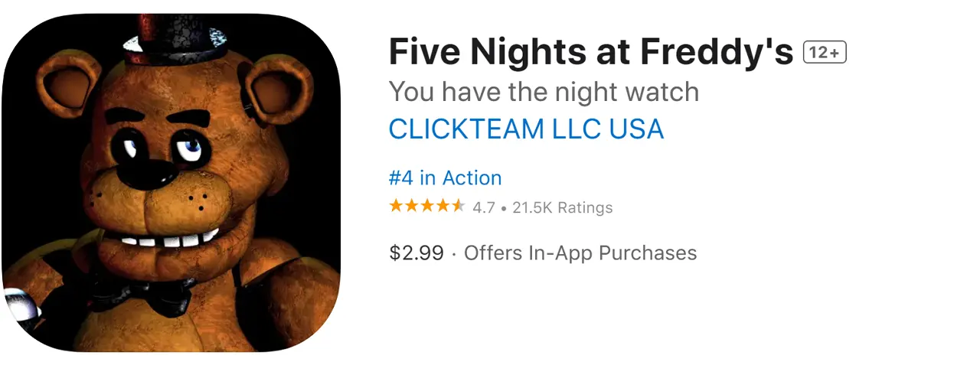Image resolution: width=980 pixels, height=365 pixels.
Task: Click the middle star of the rating
Action: [x=426, y=207]
